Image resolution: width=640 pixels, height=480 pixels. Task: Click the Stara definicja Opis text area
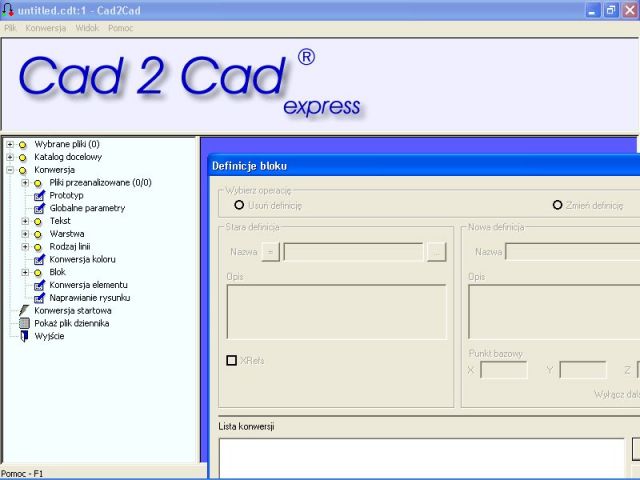(x=336, y=312)
